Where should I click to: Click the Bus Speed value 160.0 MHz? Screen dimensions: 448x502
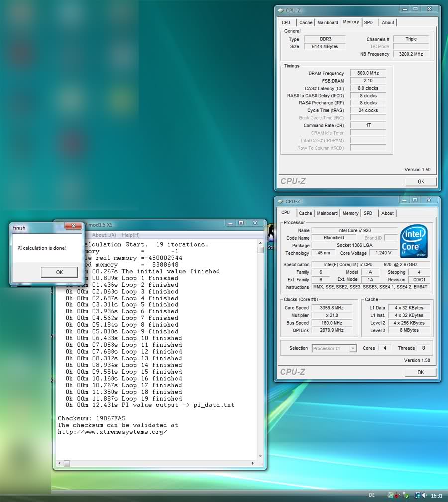332,323
